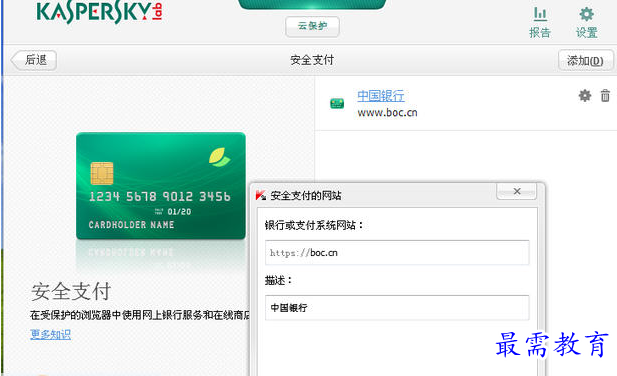The width and height of the screenshot is (617, 376).
Task: Open the 中国银行 link
Action: click(381, 96)
